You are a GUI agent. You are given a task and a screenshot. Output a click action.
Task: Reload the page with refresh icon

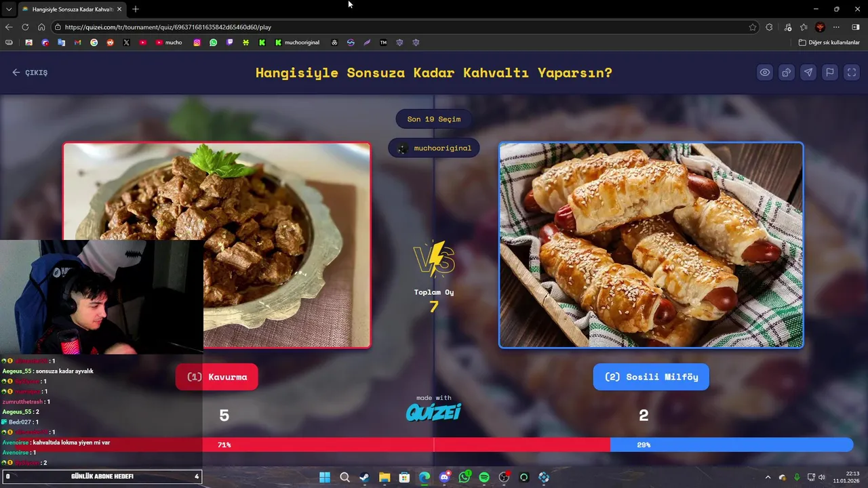pyautogui.click(x=25, y=27)
